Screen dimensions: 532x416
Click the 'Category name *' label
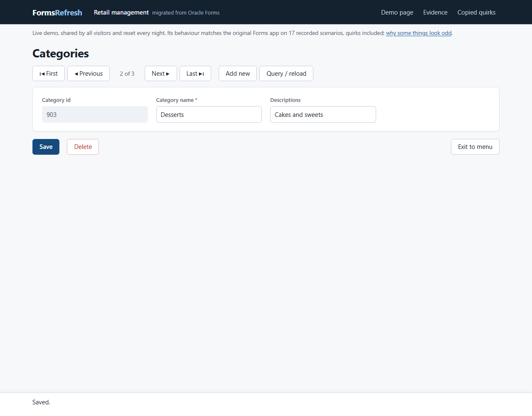pyautogui.click(x=177, y=100)
